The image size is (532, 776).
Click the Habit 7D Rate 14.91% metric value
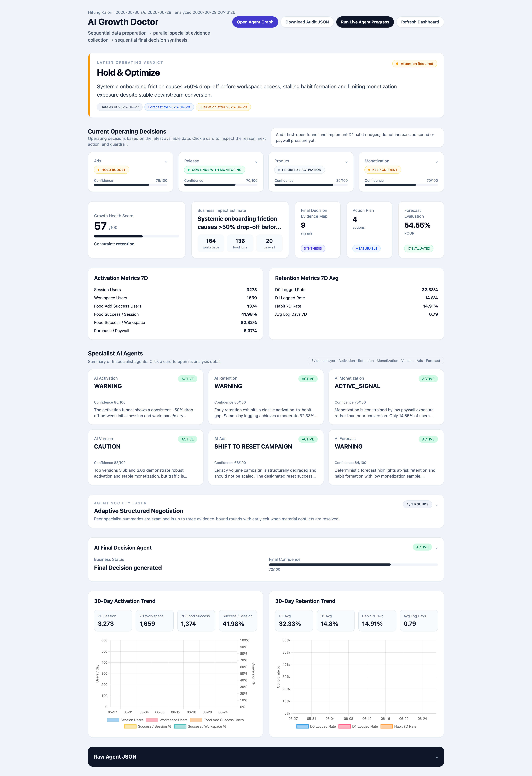[430, 306]
